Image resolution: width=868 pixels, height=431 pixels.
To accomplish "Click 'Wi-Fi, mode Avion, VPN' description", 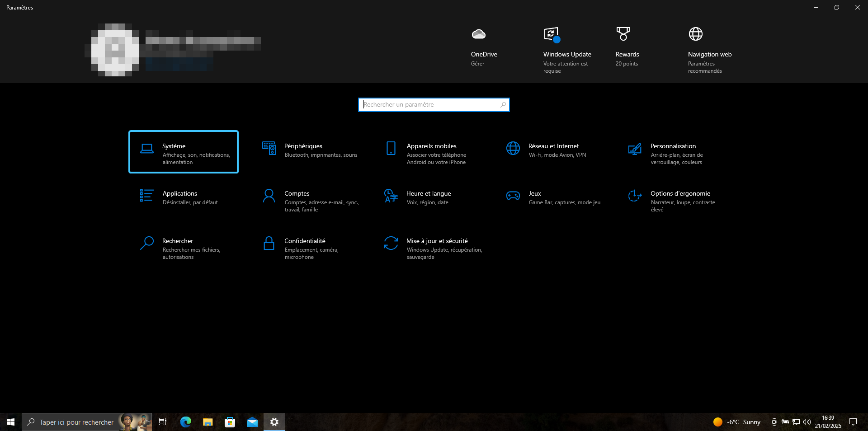I will (x=557, y=155).
